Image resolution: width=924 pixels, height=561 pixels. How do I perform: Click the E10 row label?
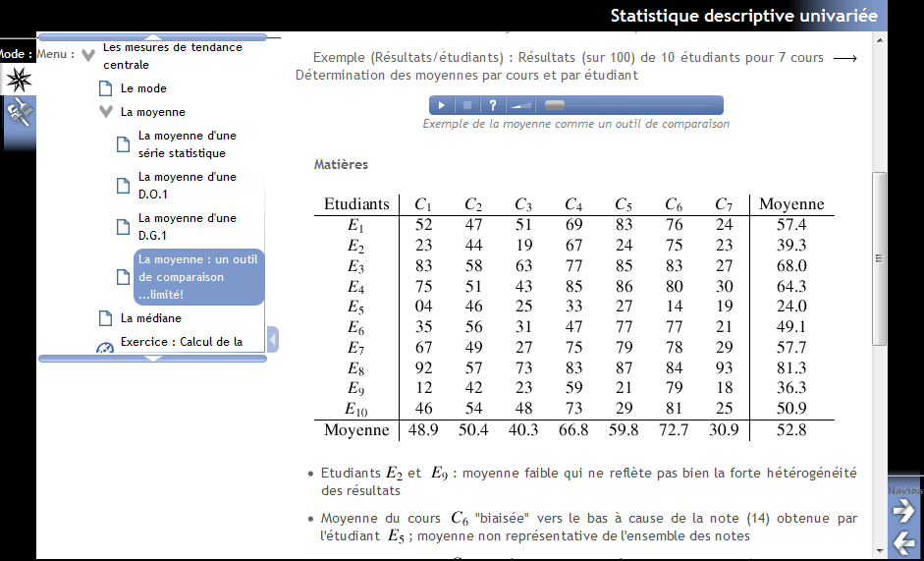click(x=355, y=409)
